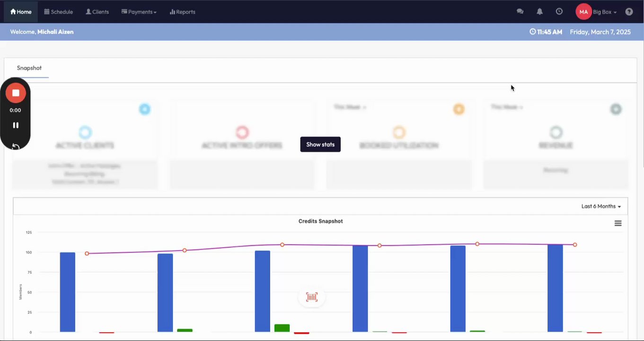Pause the screen recording
Screen dimensions: 644x341
tap(16, 125)
